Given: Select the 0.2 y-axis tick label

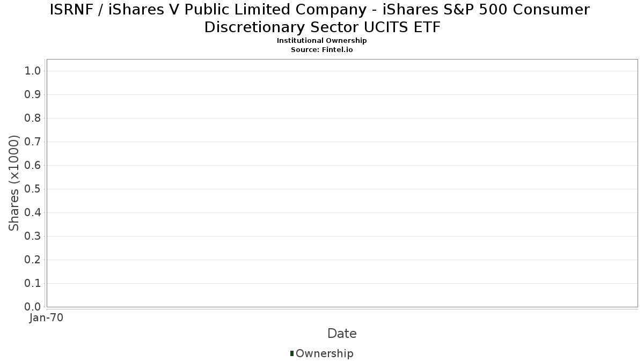Looking at the screenshot, I should coord(33,260).
